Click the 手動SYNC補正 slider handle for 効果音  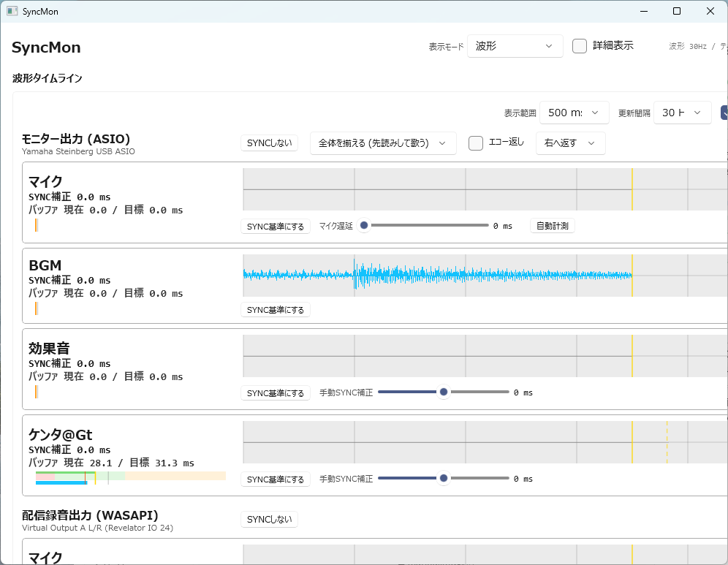point(444,392)
